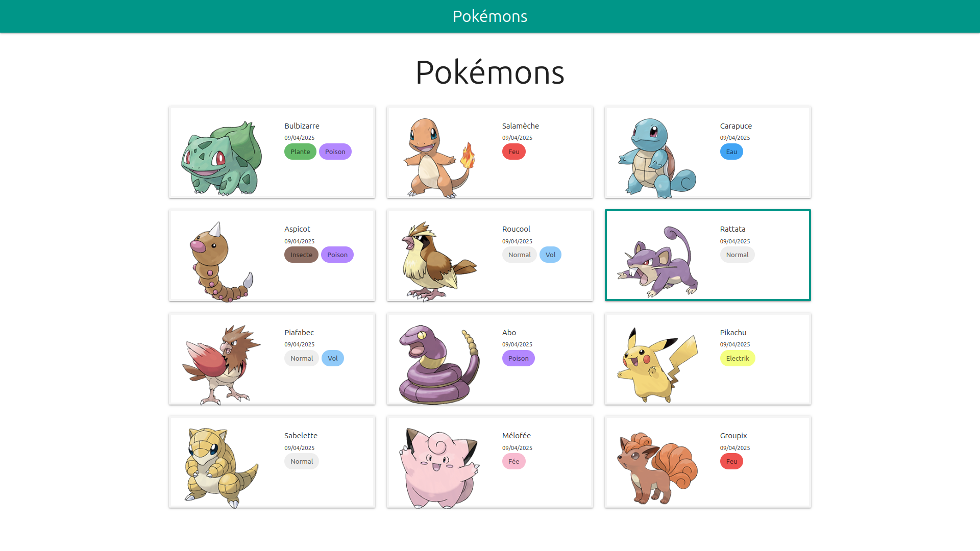Image resolution: width=980 pixels, height=551 pixels.
Task: Click the Plante type badge on Bulbizarre
Action: click(x=300, y=152)
